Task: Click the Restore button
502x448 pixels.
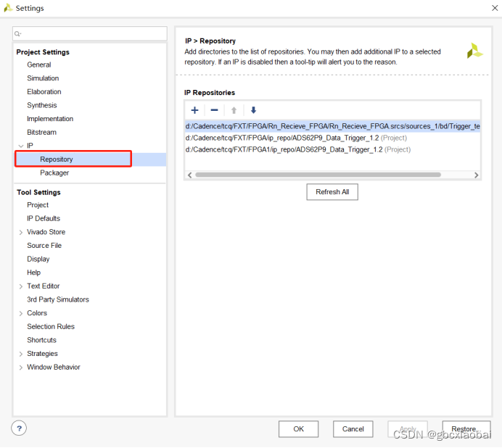Action: click(x=466, y=429)
